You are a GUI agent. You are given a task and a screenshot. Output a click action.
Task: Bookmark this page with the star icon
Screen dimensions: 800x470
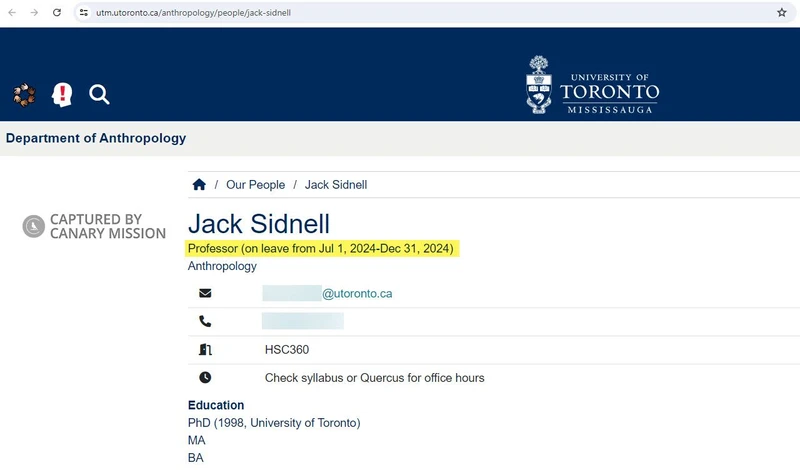782,13
